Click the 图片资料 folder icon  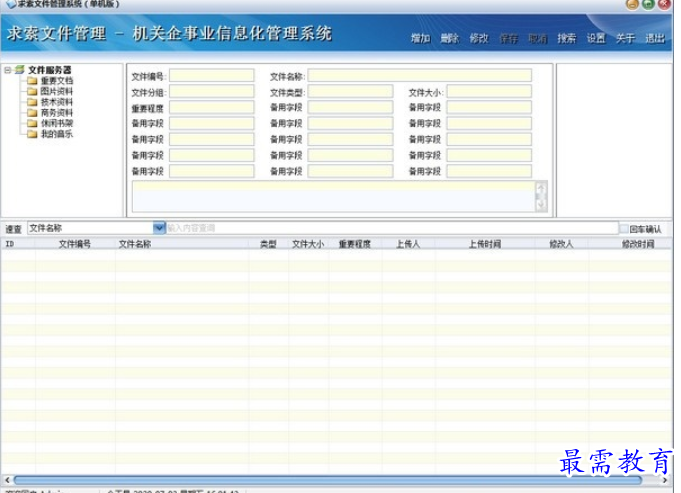coord(32,91)
